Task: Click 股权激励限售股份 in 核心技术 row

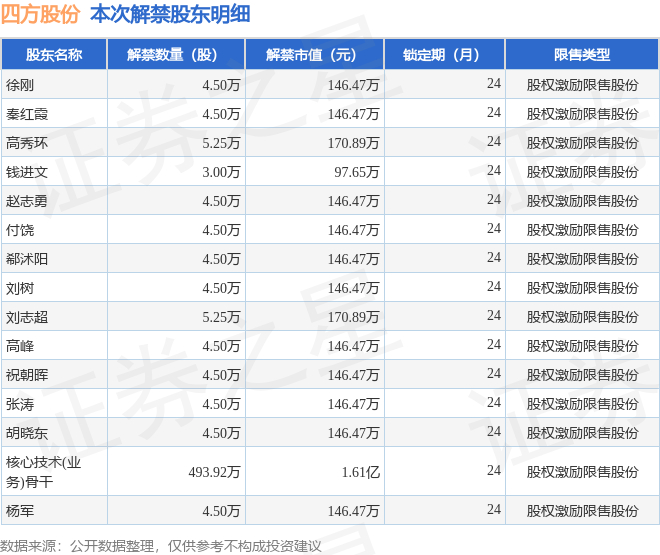Action: [x=583, y=473]
